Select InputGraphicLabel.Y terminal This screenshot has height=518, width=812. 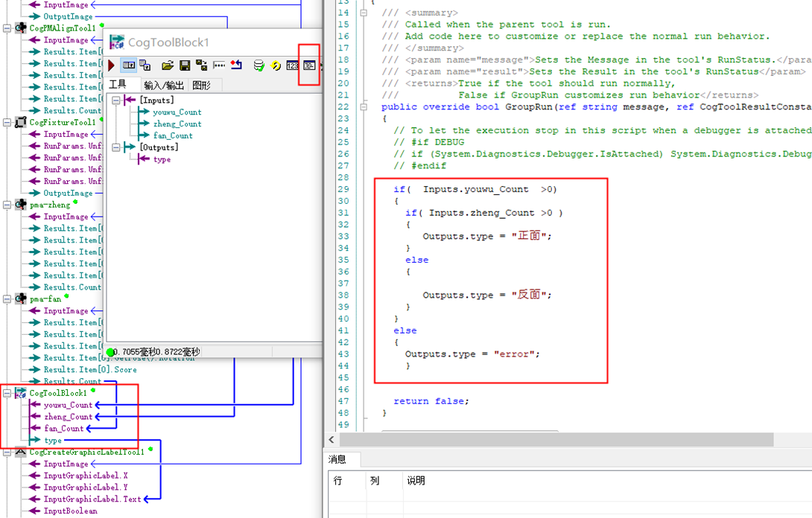click(x=86, y=487)
